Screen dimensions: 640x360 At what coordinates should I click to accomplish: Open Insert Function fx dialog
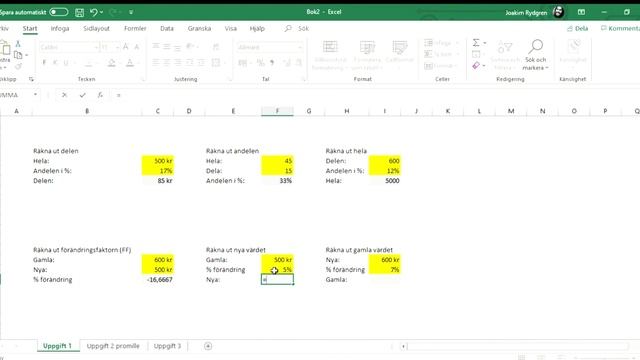point(100,95)
